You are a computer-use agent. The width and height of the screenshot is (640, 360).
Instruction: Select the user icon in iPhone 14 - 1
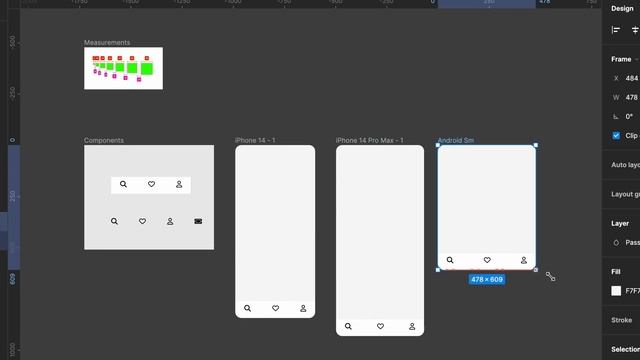[303, 308]
